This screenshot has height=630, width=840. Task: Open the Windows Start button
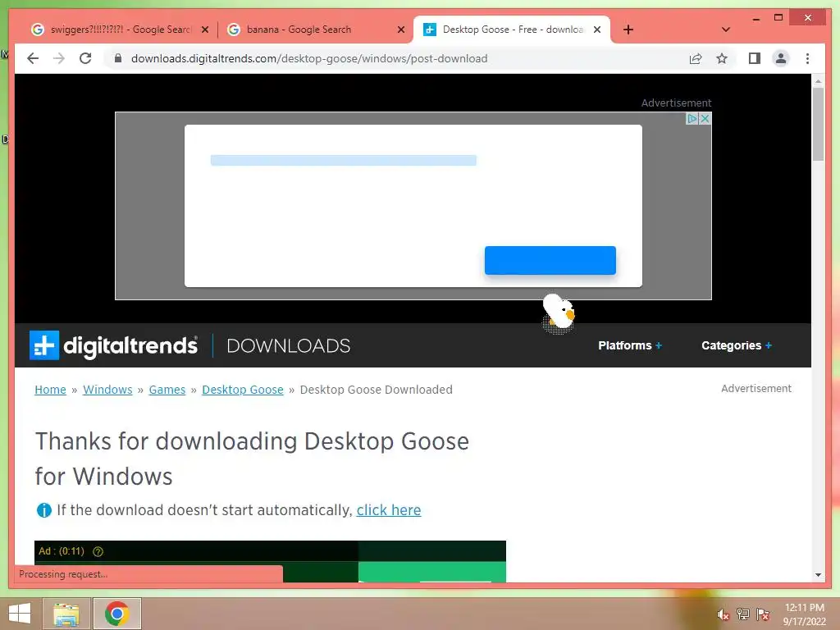point(20,614)
